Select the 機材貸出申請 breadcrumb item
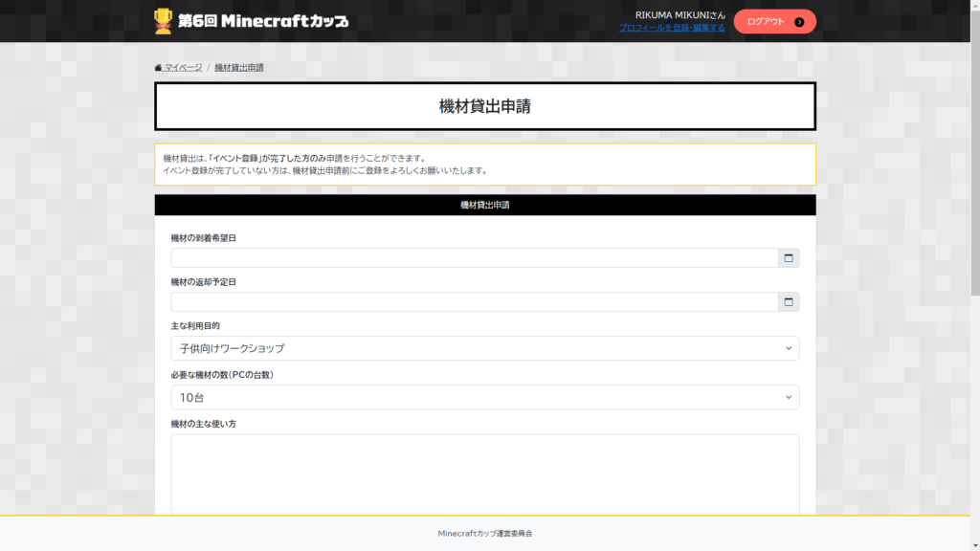Image resolution: width=980 pixels, height=551 pixels. coord(239,68)
